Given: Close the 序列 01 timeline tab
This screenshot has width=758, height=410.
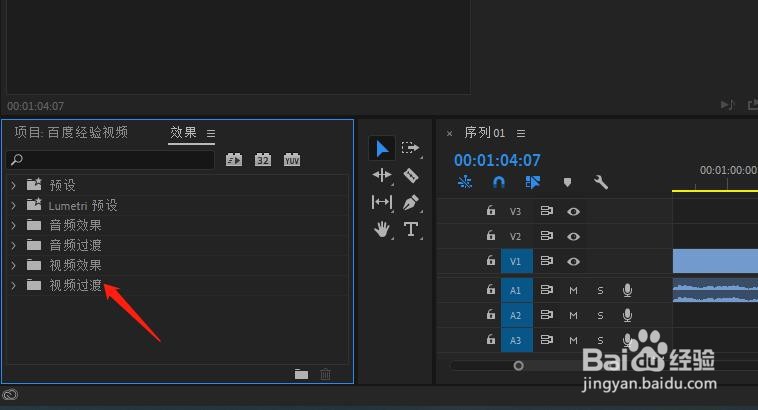Looking at the screenshot, I should point(450,133).
